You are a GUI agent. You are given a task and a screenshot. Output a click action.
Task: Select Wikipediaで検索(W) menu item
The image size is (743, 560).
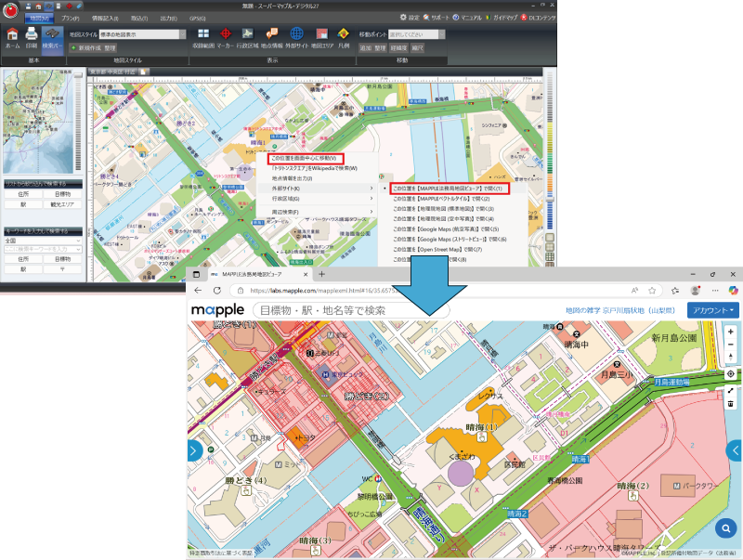coord(315,168)
